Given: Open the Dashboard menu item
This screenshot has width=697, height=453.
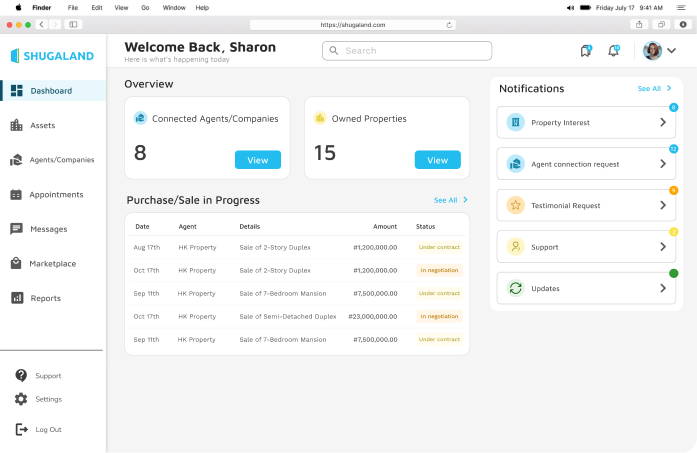Looking at the screenshot, I should [51, 91].
